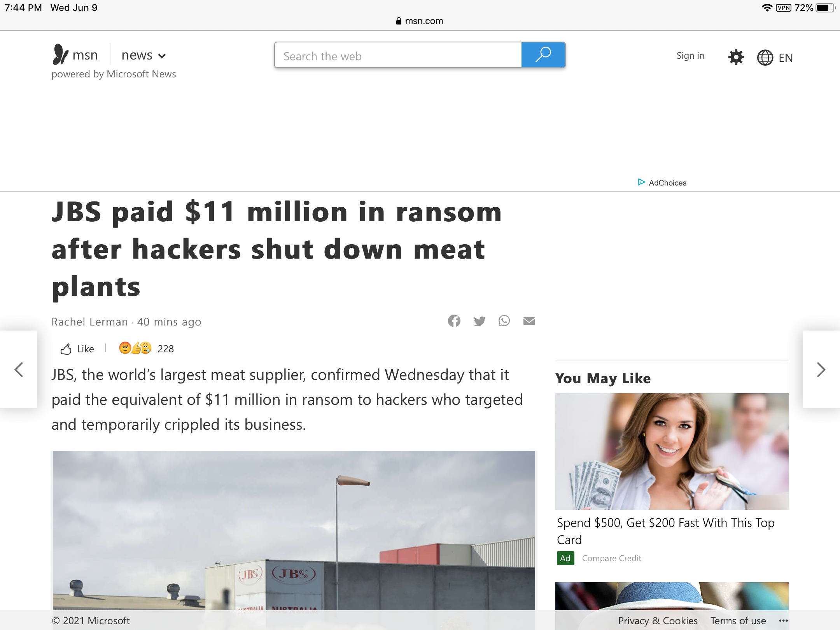Viewport: 840px width, 630px height.
Task: Click the powered by Microsoft News text
Action: pos(114,74)
